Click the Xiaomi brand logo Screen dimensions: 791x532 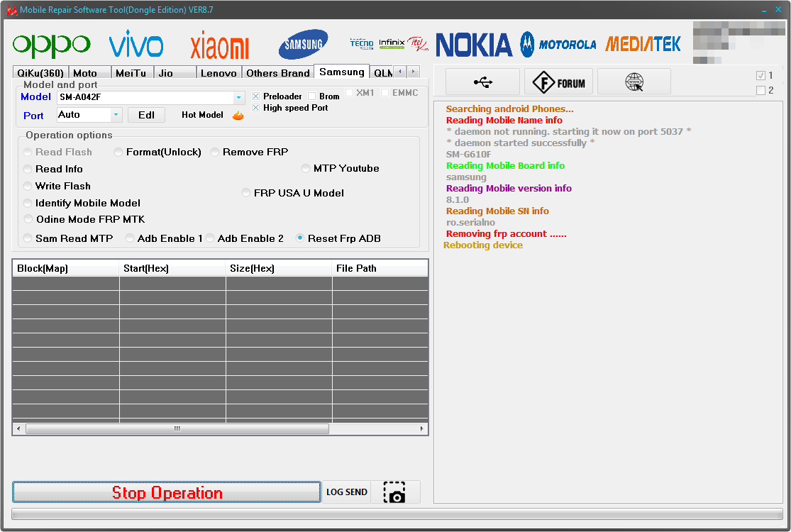click(x=219, y=45)
